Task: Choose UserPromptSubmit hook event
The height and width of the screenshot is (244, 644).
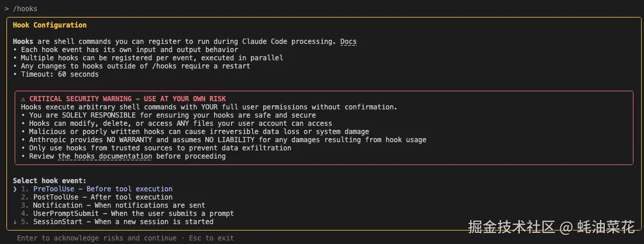Action: pyautogui.click(x=128, y=214)
